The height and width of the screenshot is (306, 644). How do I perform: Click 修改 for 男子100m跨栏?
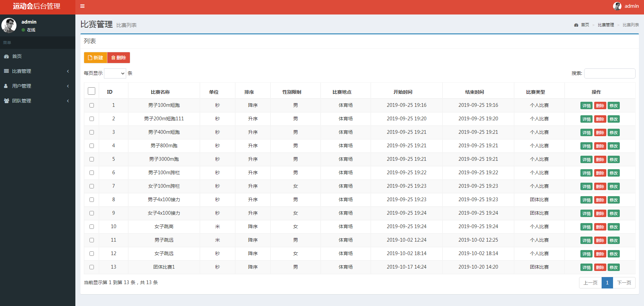click(614, 173)
